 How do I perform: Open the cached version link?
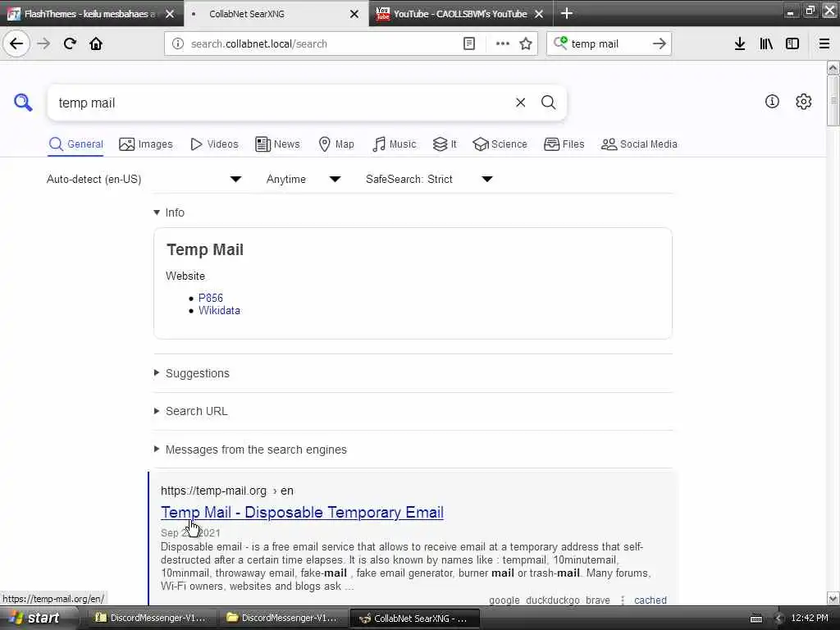click(x=651, y=600)
